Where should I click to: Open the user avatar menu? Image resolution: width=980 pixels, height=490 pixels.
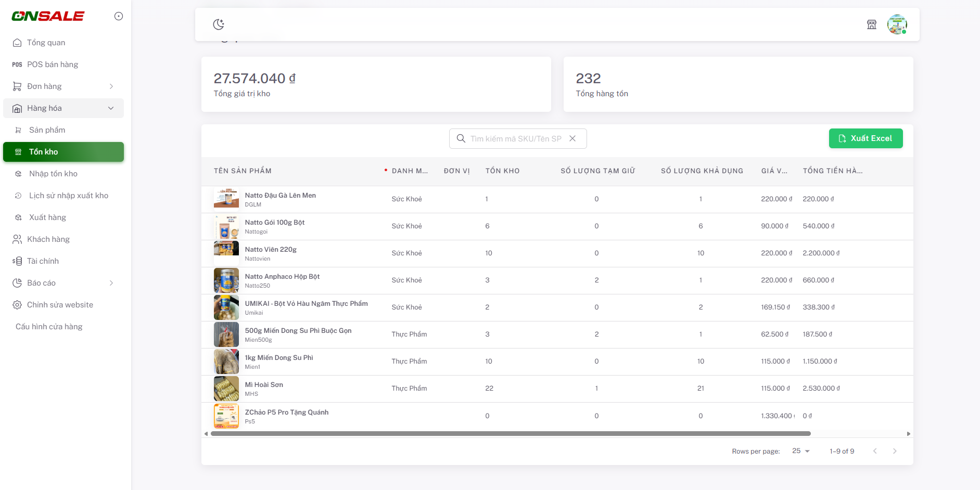(x=897, y=24)
